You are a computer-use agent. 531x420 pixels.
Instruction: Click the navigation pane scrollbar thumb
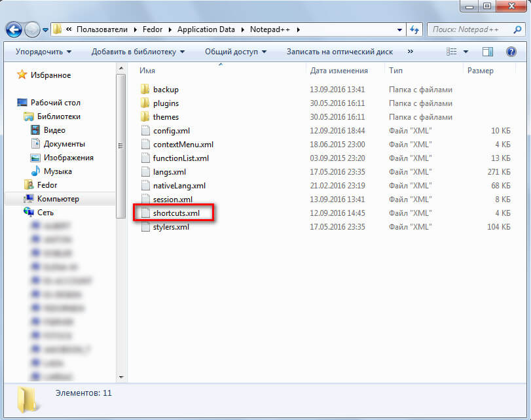[x=121, y=146]
